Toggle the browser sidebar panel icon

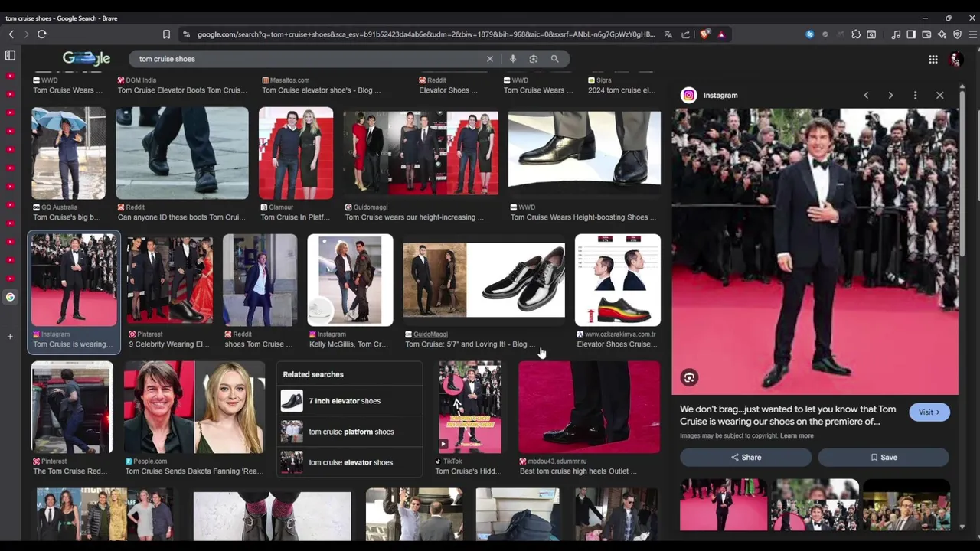click(911, 34)
